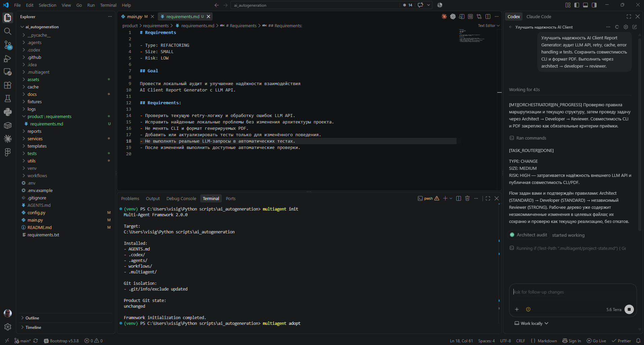This screenshot has width=644, height=345.
Task: Open new terminal launch profile dropdown
Action: point(451,198)
